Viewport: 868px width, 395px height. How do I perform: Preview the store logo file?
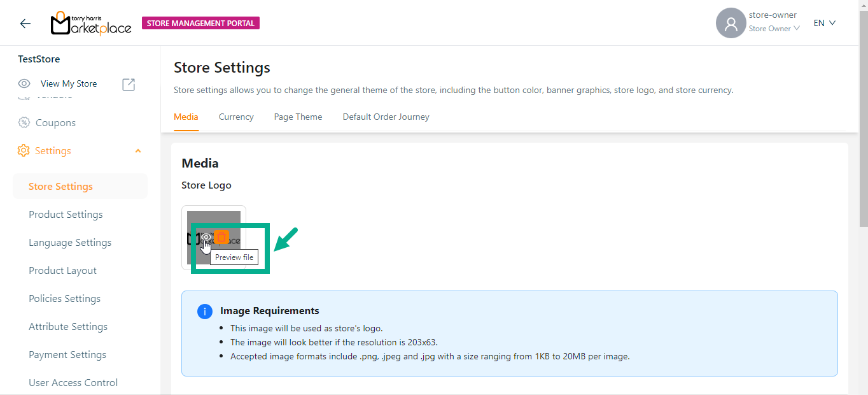click(x=206, y=238)
